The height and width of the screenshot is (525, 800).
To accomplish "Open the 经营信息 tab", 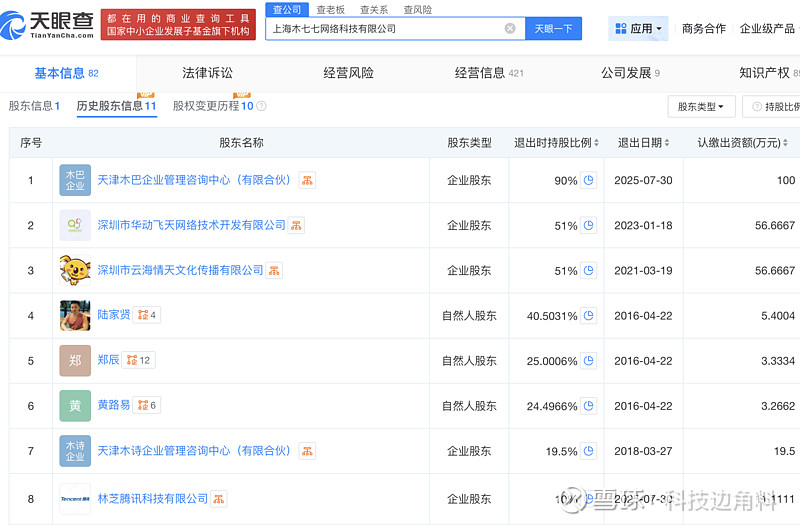I will click(489, 73).
